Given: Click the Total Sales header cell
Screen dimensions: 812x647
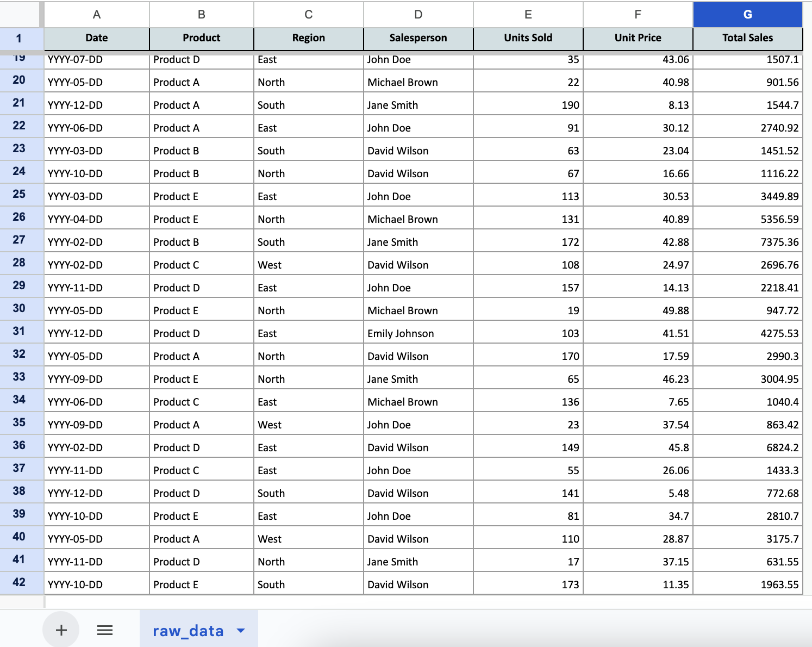Looking at the screenshot, I should (x=748, y=38).
